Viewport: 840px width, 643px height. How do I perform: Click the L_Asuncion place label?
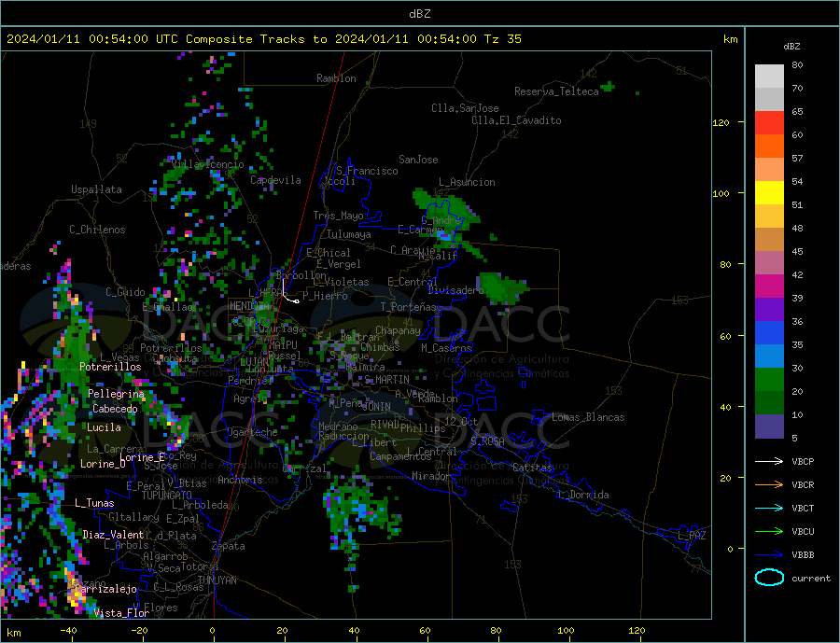coord(467,182)
